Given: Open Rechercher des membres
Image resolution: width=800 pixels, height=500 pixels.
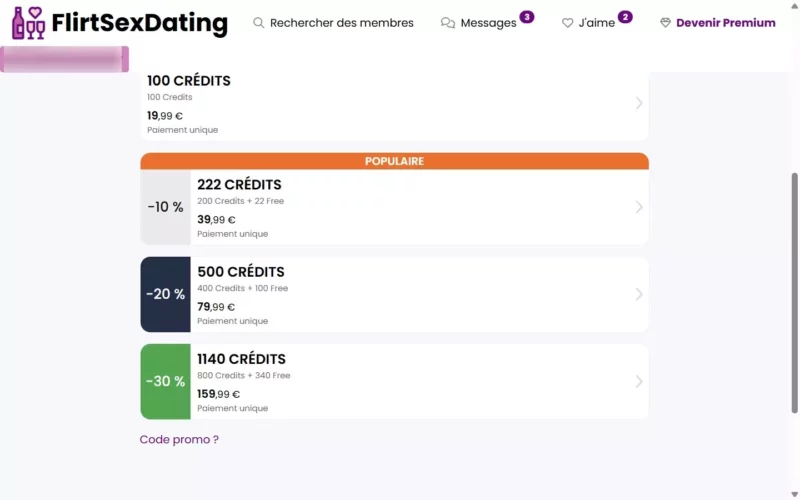Looking at the screenshot, I should click(x=341, y=23).
